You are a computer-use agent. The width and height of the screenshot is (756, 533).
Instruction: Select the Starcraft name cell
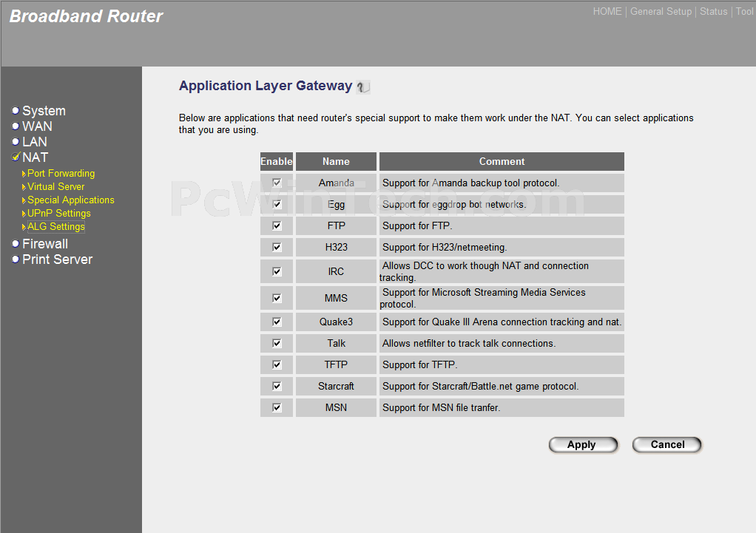click(x=336, y=386)
